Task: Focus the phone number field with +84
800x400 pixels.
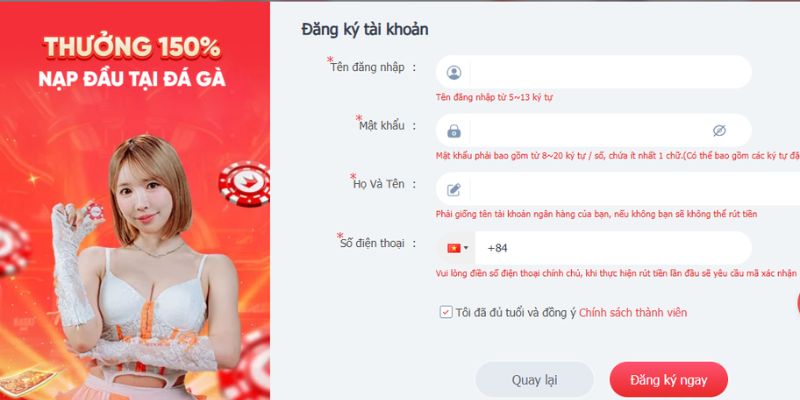Action: coord(613,248)
